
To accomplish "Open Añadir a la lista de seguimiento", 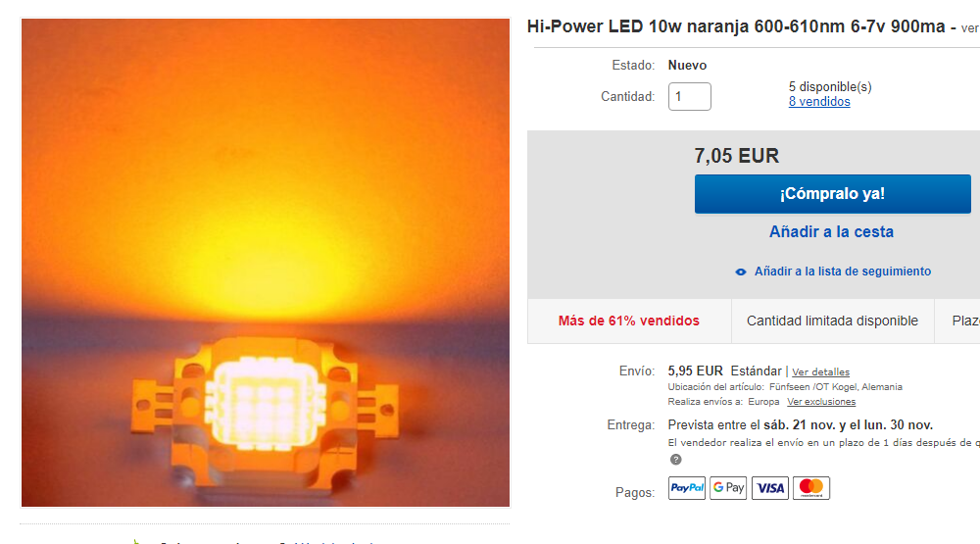I will 843,272.
